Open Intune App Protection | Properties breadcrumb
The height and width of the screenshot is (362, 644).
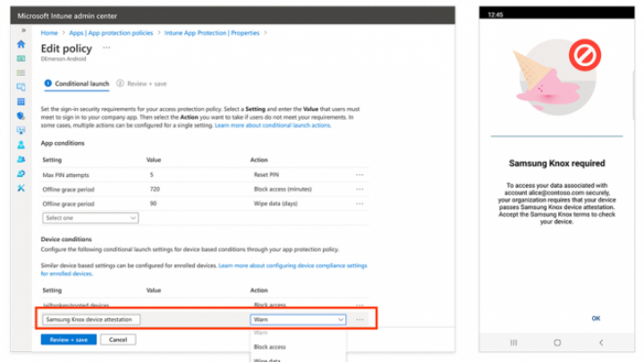pos(212,33)
